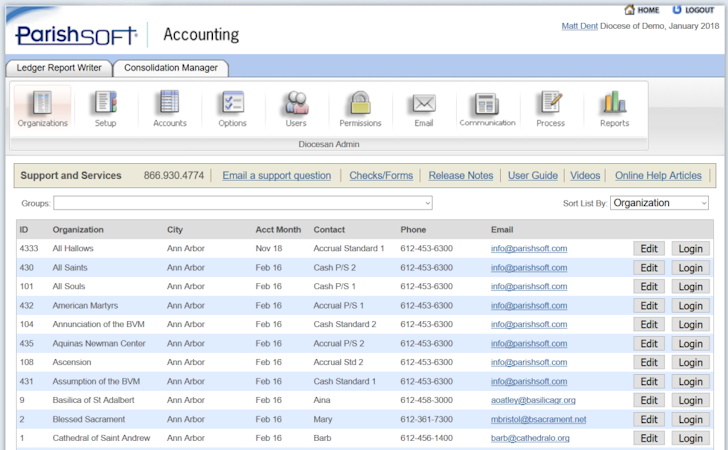Open the Reports chart icon
Screen dimensions: 728x450
(614, 109)
